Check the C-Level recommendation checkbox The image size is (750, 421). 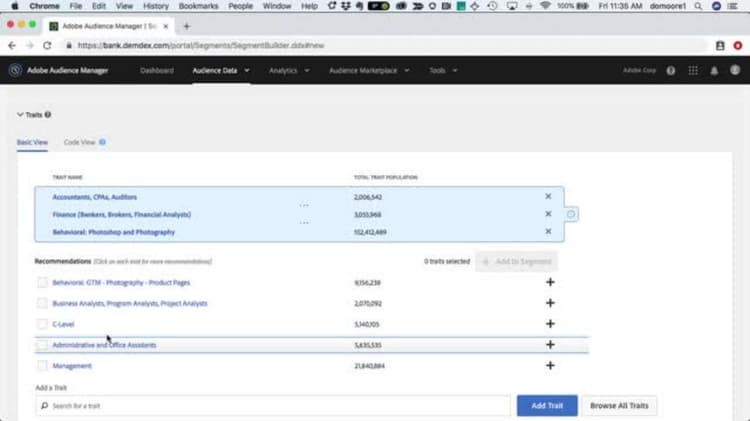(42, 324)
